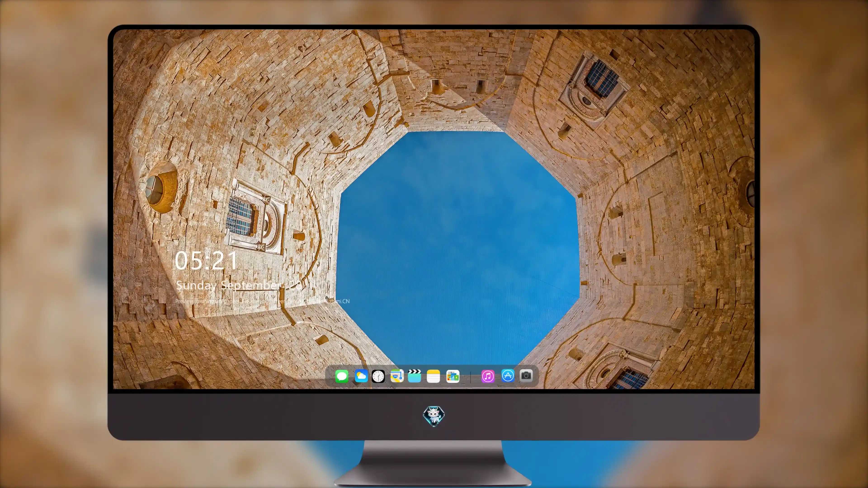868x488 pixels.
Task: Click the 05:21 clock widget
Action: (x=206, y=261)
